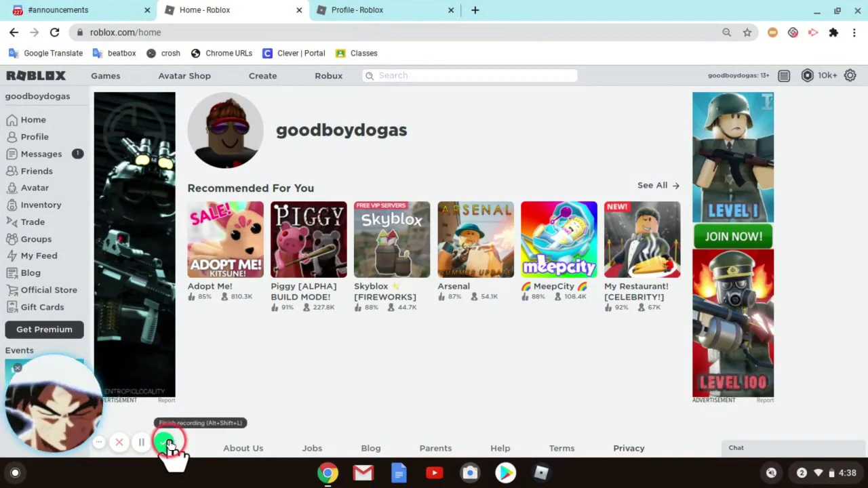Finish recording with the green check button

(x=165, y=443)
